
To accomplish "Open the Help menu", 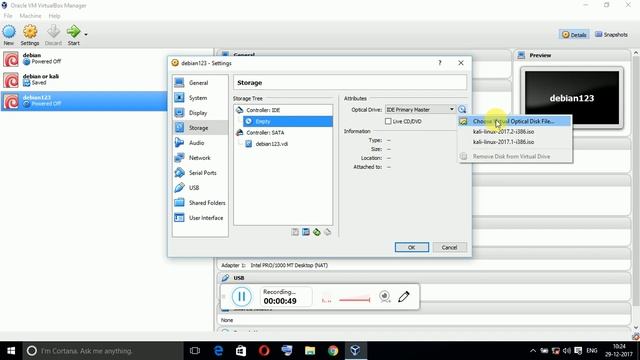I will point(54,16).
